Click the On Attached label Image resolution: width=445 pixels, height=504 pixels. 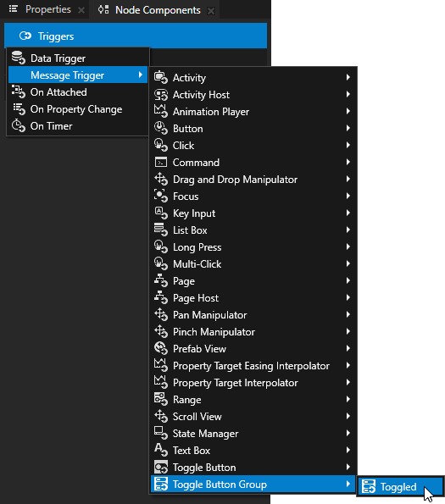[x=58, y=92]
